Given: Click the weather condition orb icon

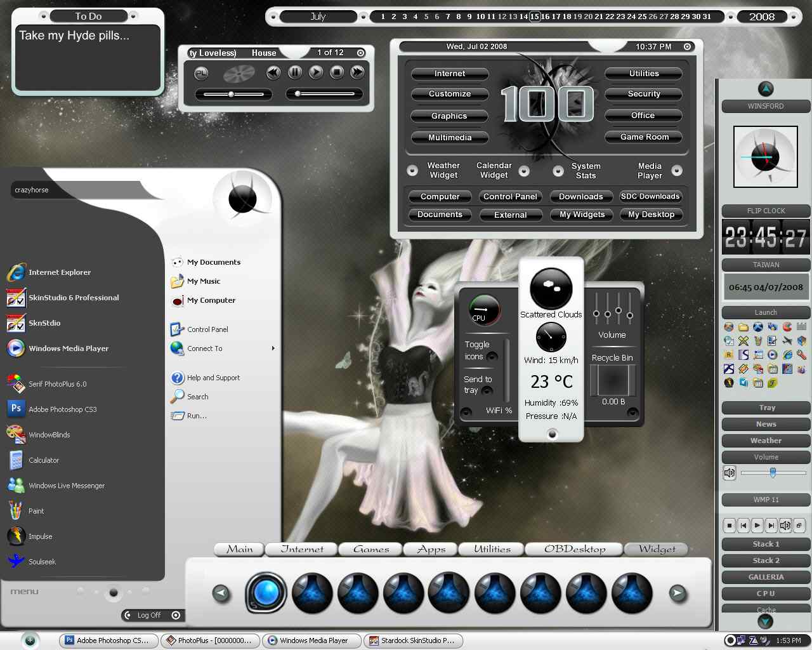Looking at the screenshot, I should pyautogui.click(x=551, y=289).
